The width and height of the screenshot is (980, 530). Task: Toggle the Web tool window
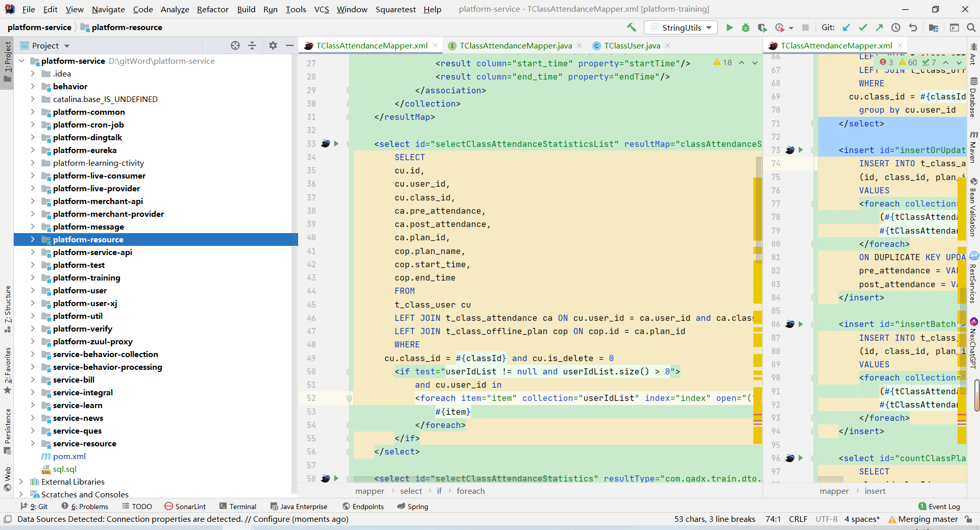[x=7, y=479]
